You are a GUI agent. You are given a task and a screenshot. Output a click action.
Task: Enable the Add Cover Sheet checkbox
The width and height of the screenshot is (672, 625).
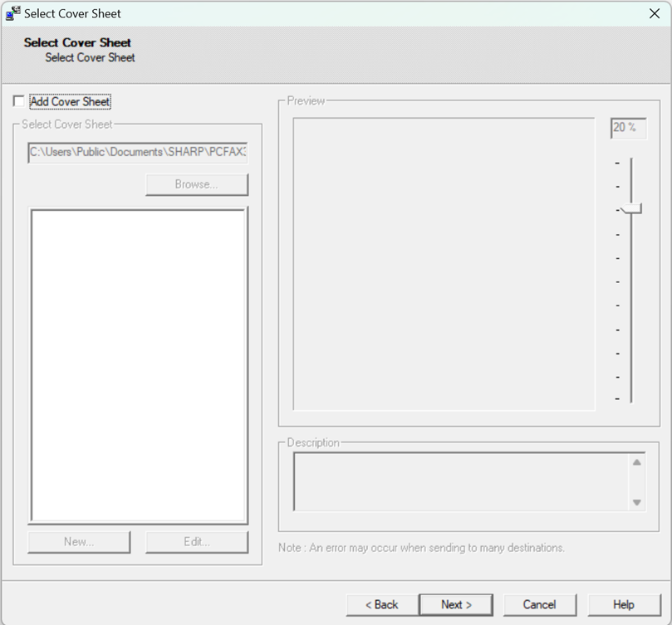point(19,101)
